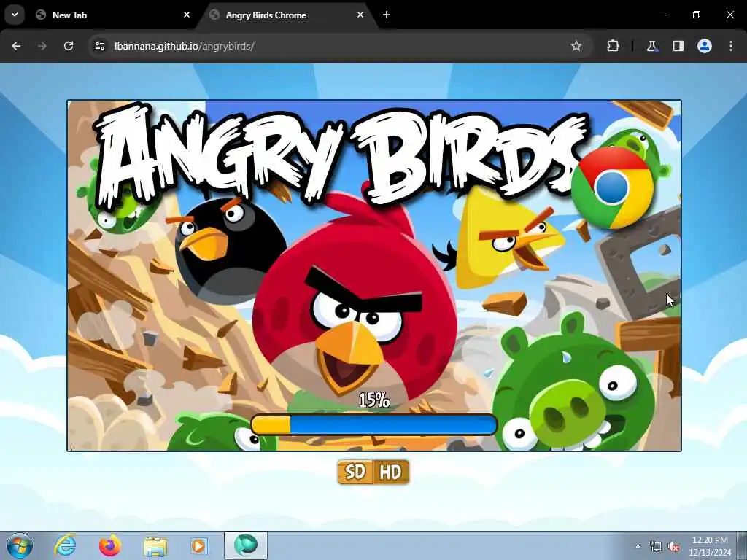Switch to the Angry Birds Chrome tab
747x560 pixels.
pyautogui.click(x=287, y=15)
